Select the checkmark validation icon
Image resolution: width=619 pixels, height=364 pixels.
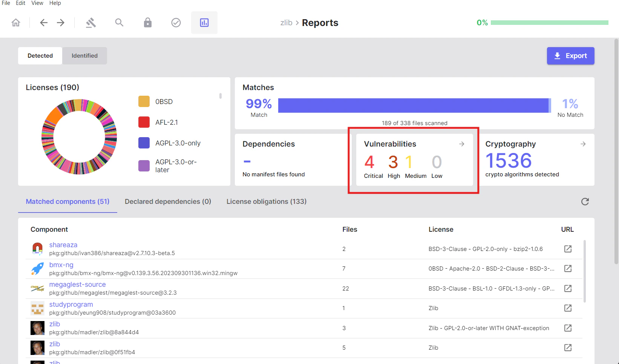tap(176, 22)
